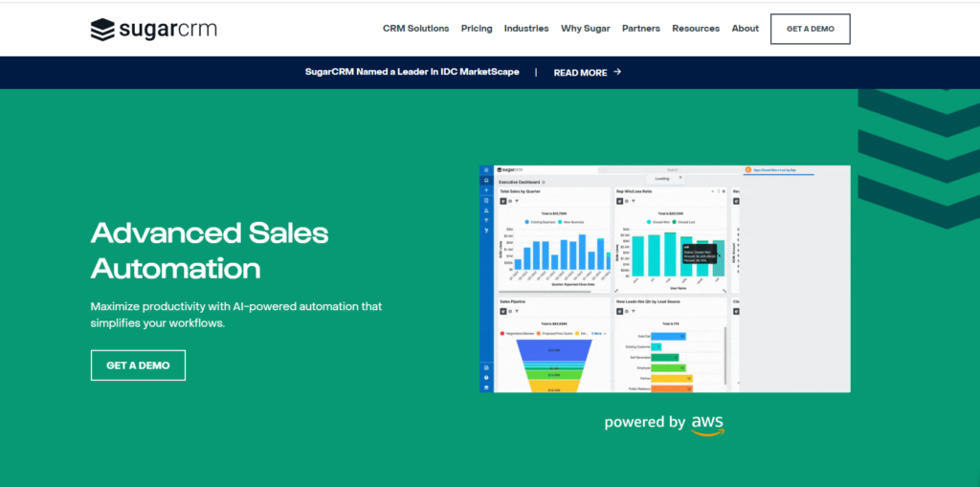Open the Pricing page from navigation
This screenshot has width=980, height=487.
coord(477,29)
